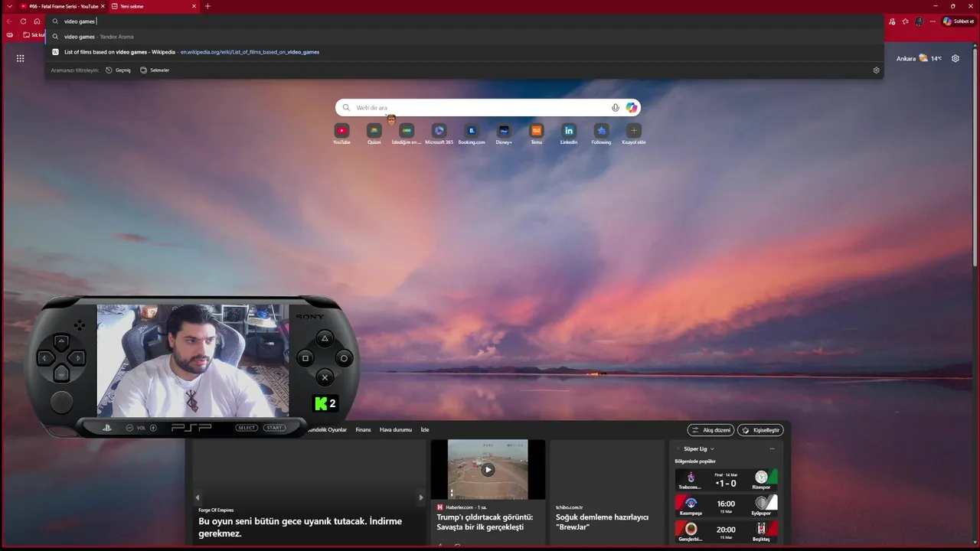Image resolution: width=980 pixels, height=551 pixels.
Task: Open the tab list chevron at top-left
Action: [x=9, y=6]
